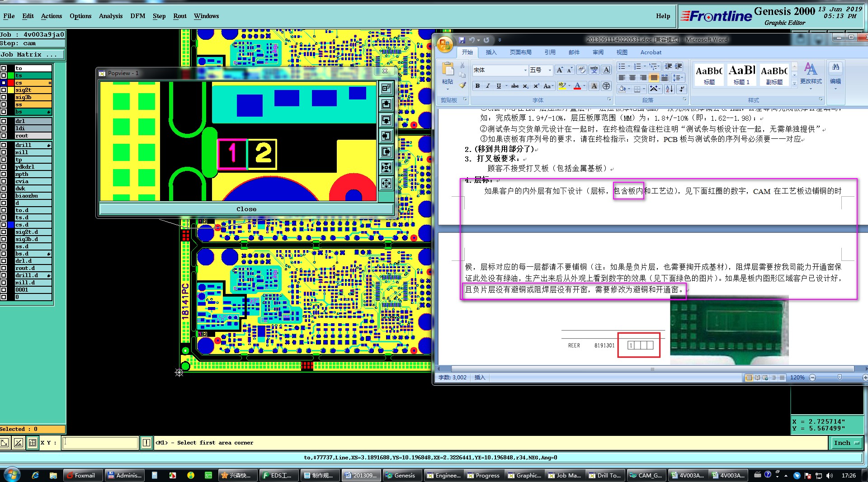Adjust the Word zoom slider

840,378
